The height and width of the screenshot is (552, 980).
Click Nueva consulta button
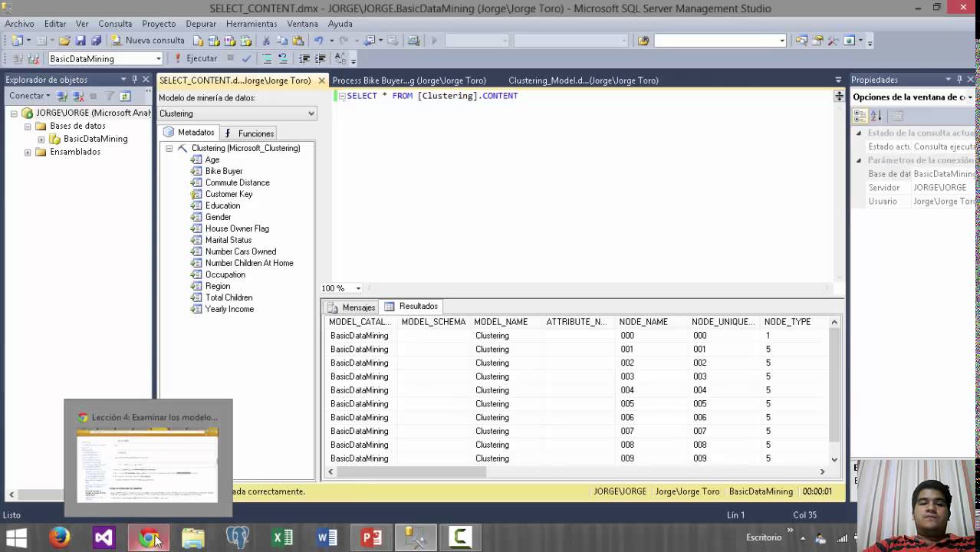148,41
